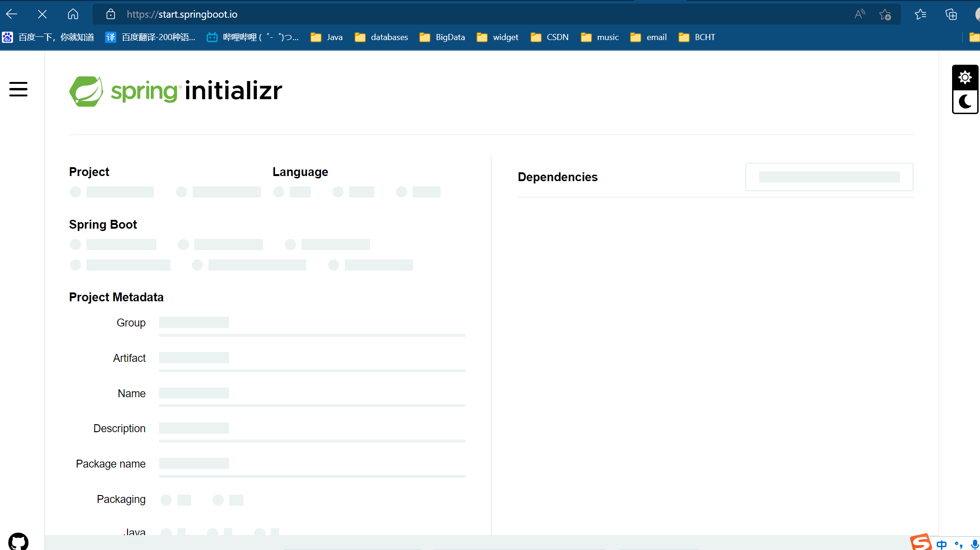Open the browser home page
Screen dimensions: 980x550
73,14
